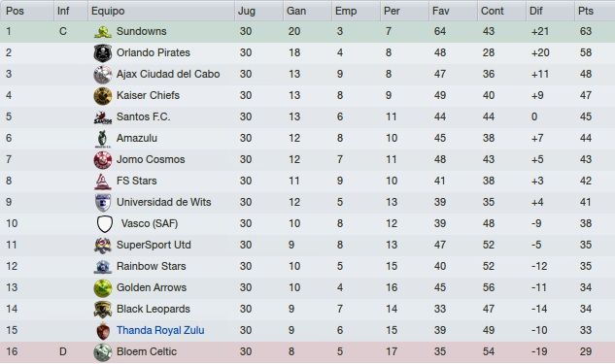Viewport: 615px width, 364px height.
Task: Open the Bloem Celtic club badge
Action: point(103,351)
